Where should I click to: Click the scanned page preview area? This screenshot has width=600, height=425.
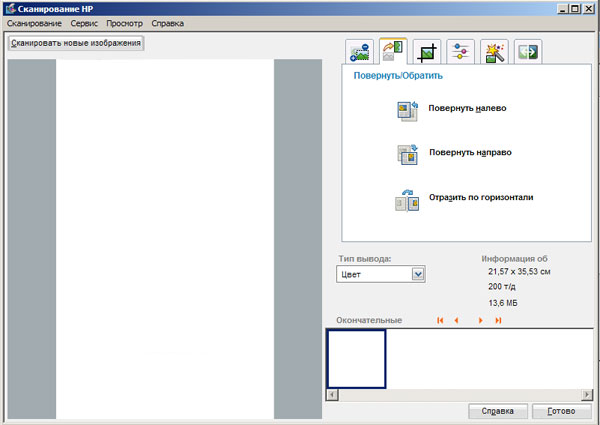click(x=165, y=239)
